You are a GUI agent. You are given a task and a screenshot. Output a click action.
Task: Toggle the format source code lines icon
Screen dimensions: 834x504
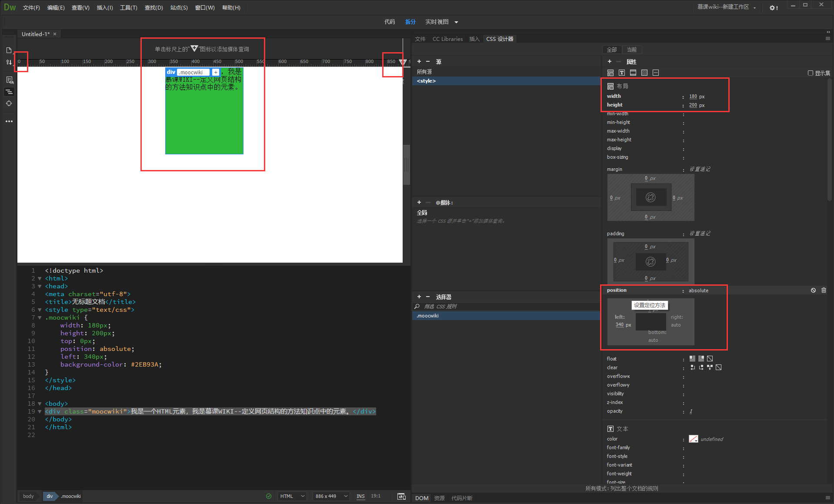pyautogui.click(x=9, y=92)
